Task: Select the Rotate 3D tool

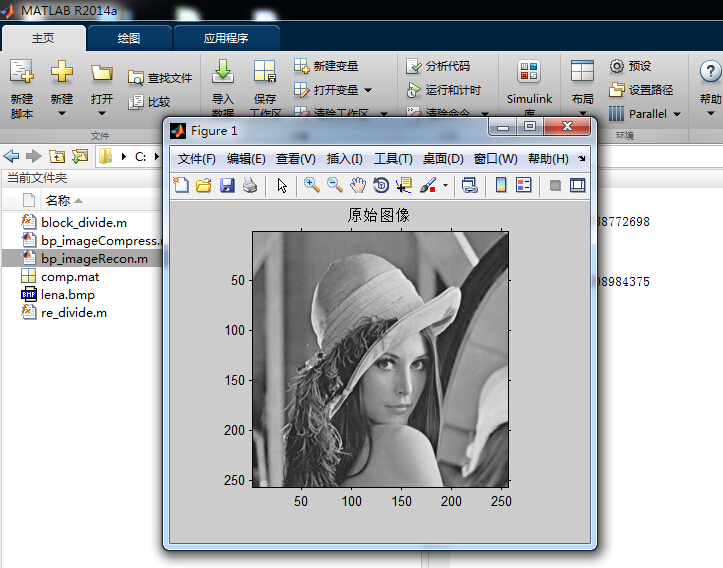Action: tap(381, 185)
